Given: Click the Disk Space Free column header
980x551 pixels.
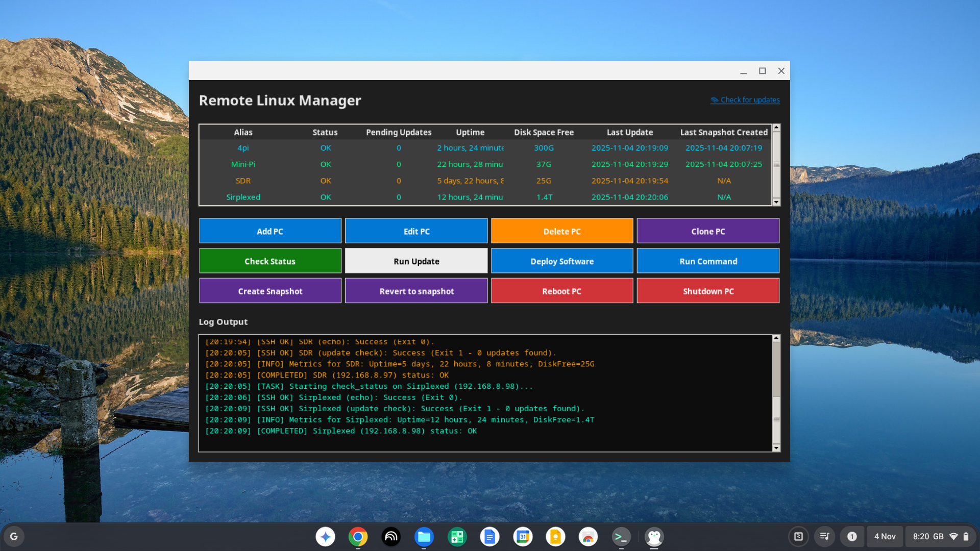Looking at the screenshot, I should [x=544, y=132].
